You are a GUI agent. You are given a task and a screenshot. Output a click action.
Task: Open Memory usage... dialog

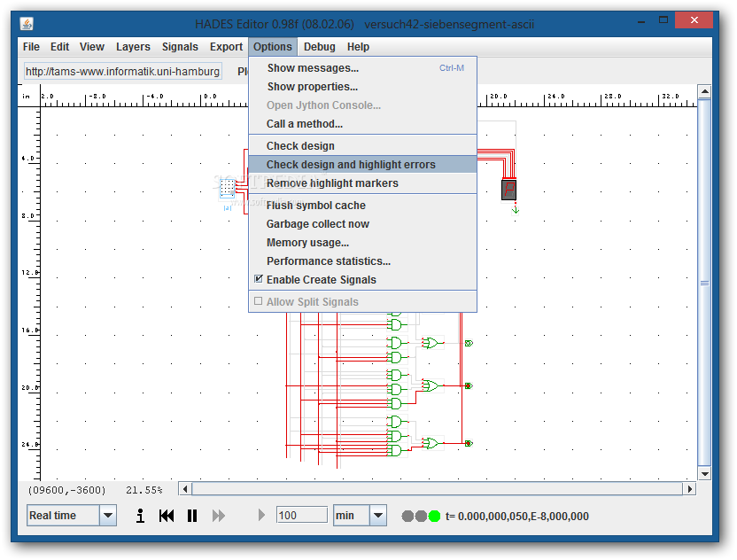362,243
